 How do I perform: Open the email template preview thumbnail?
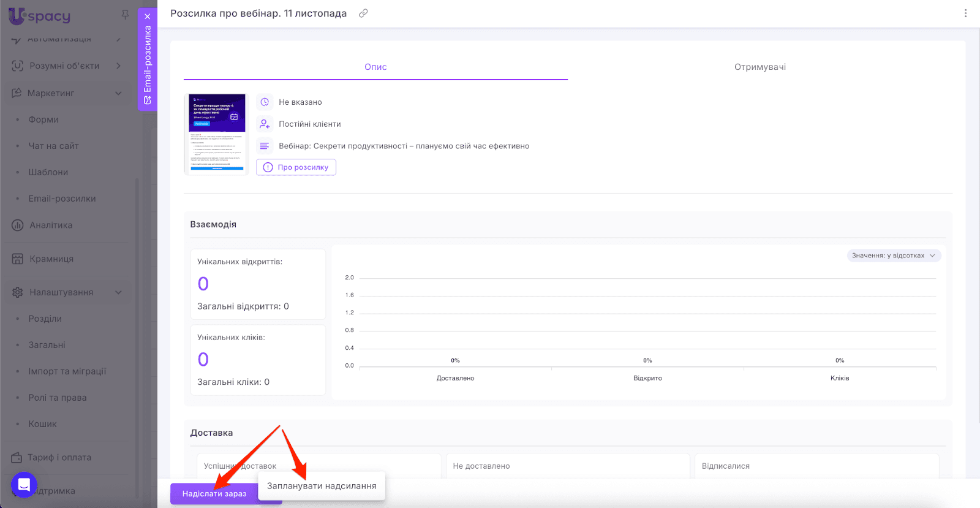(217, 134)
